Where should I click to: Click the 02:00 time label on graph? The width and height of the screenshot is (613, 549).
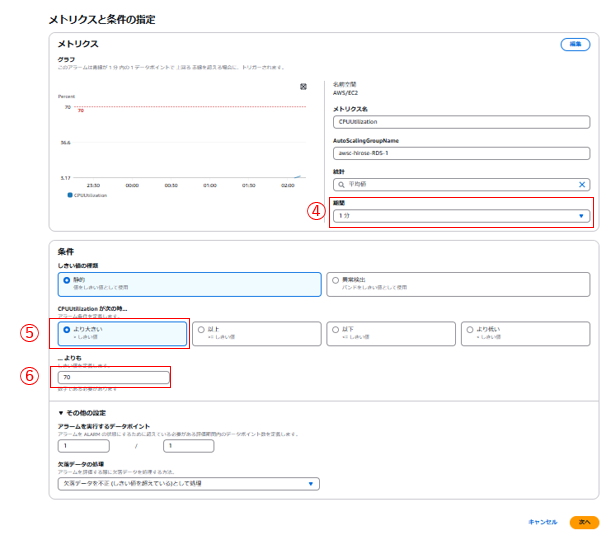tap(288, 185)
